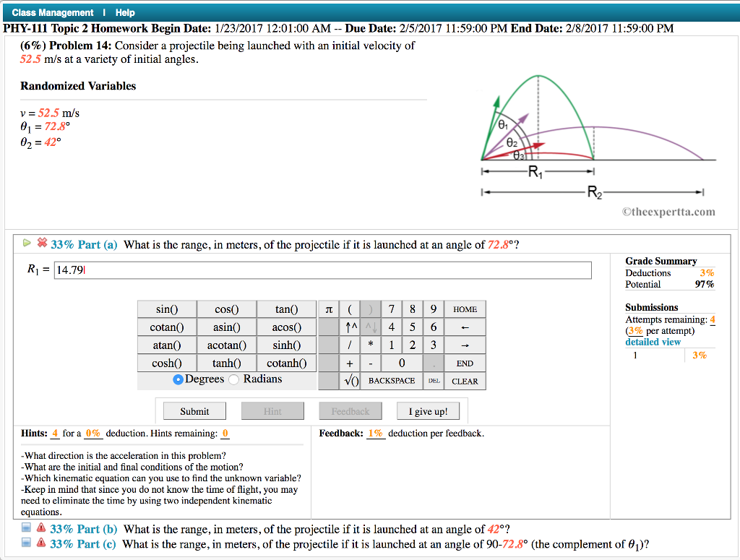
Task: Click the Submit button
Action: point(194,410)
